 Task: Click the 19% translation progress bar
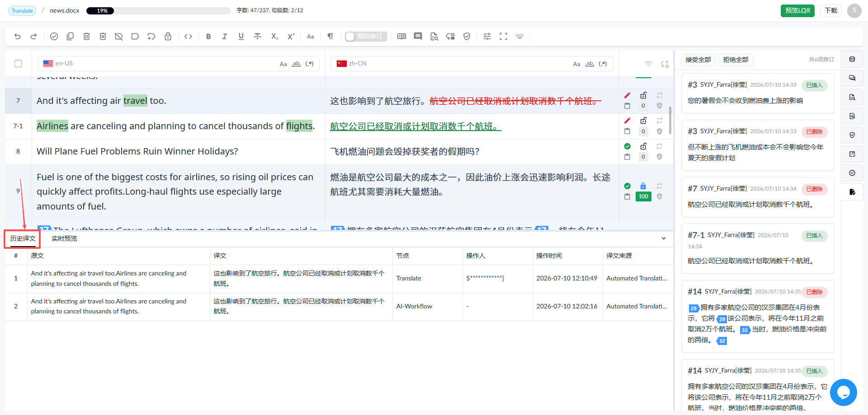coord(158,11)
